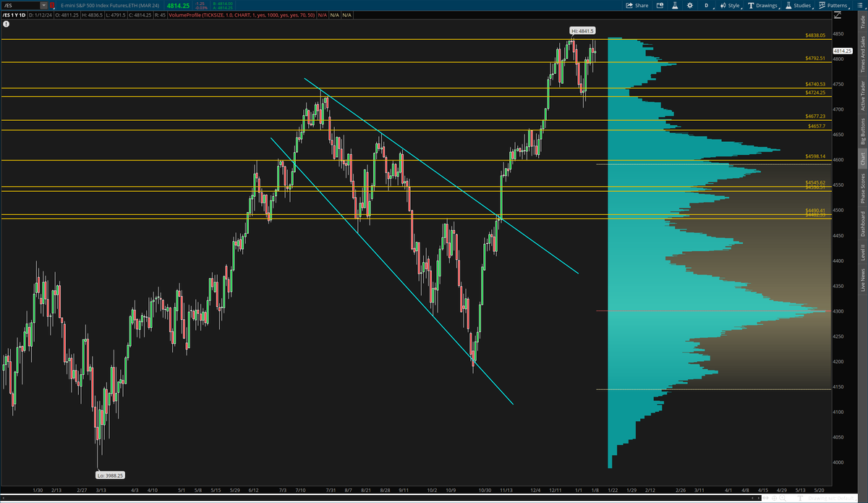Screen dimensions: 868x503
Task: Open the Patterns menu
Action: point(833,5)
